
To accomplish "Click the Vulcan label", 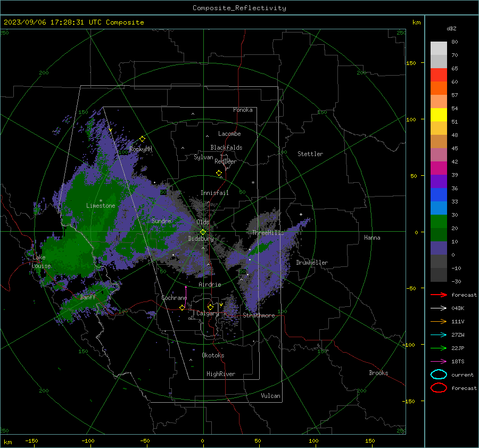I will pos(271,396).
